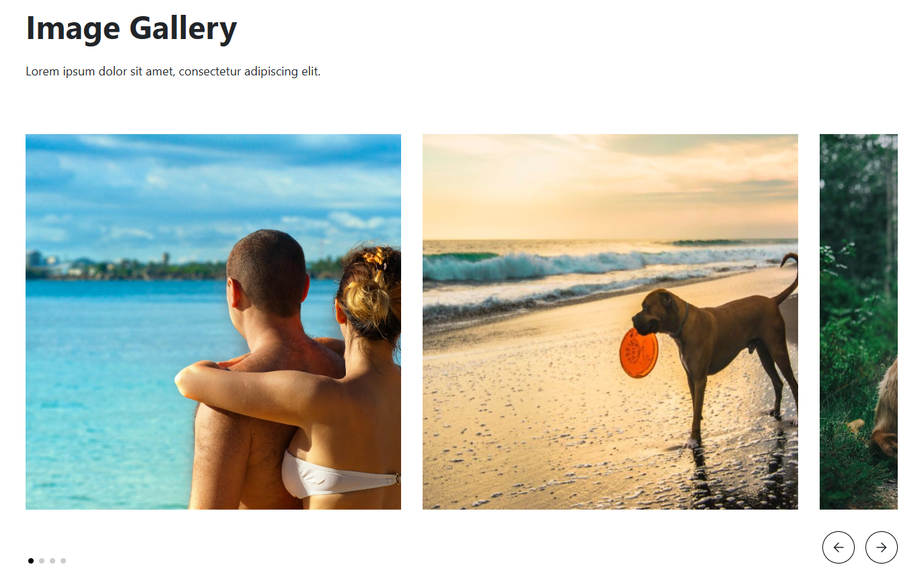The width and height of the screenshot is (924, 575).
Task: Select the fourth gray pagination dot
Action: [x=63, y=561]
